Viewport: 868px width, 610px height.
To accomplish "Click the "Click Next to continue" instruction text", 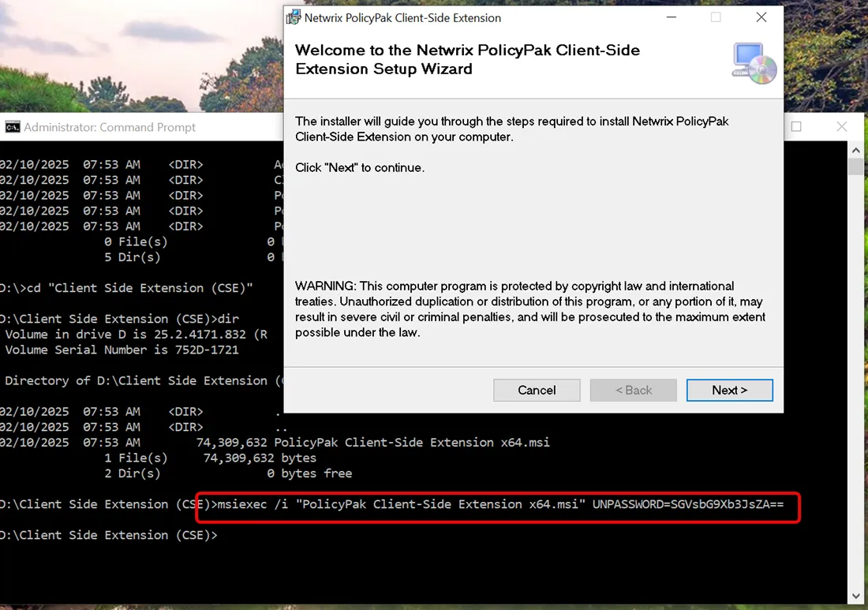I will [x=360, y=167].
